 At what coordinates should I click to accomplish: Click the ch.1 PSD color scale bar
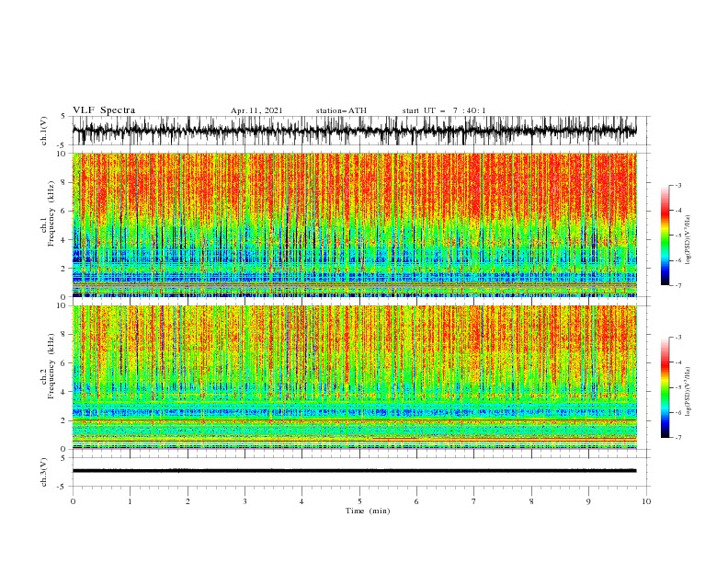tap(665, 236)
